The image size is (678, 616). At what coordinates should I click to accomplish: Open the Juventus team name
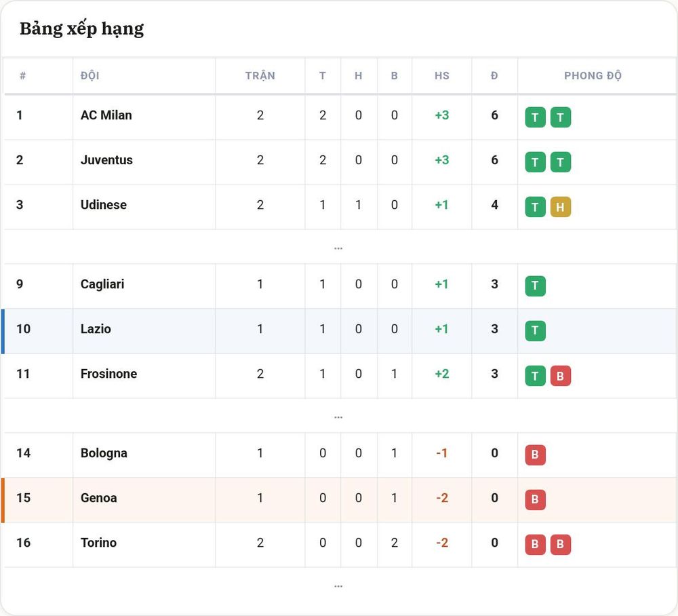106,160
